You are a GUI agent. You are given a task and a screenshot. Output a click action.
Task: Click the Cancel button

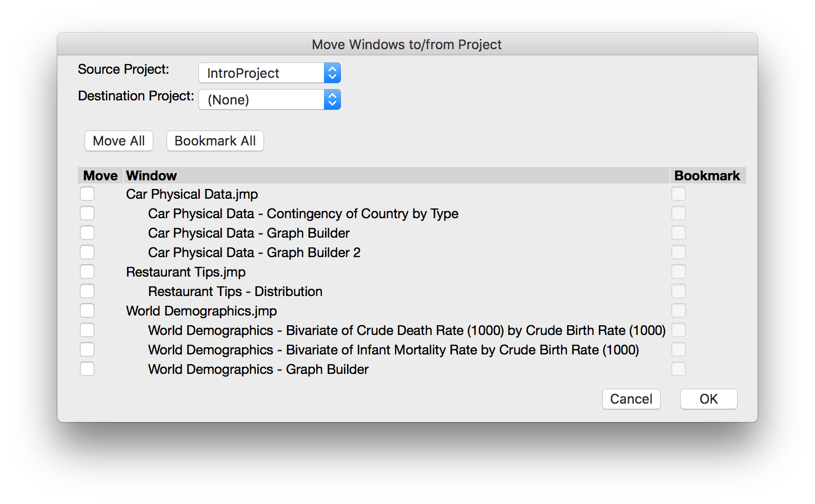click(x=631, y=399)
